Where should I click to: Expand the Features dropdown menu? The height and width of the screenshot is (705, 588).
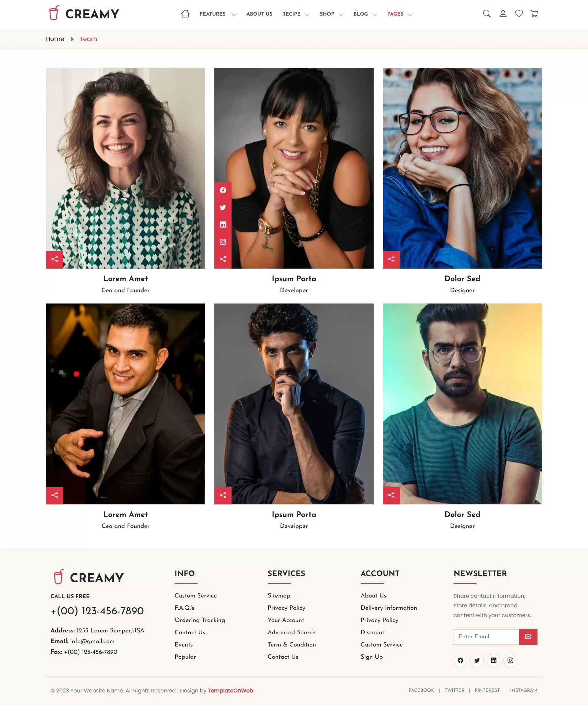(x=218, y=14)
